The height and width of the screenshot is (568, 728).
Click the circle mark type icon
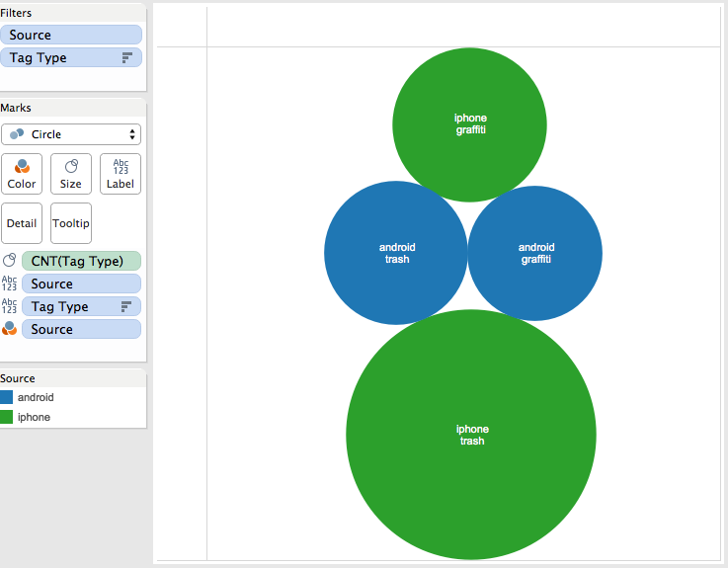tap(17, 134)
